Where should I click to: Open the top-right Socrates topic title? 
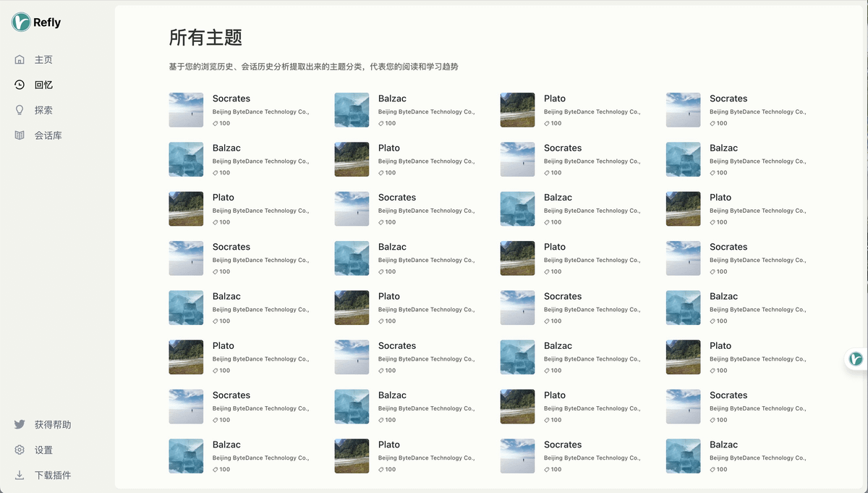[x=728, y=98]
